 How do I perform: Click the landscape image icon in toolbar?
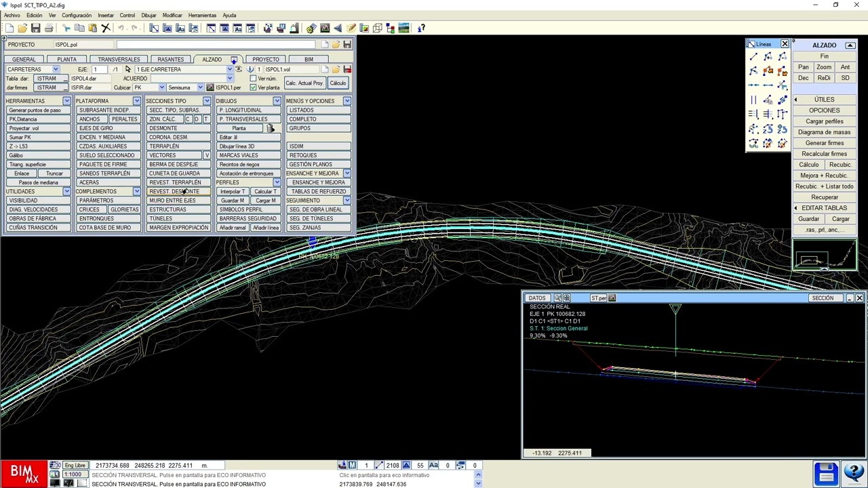[x=403, y=28]
